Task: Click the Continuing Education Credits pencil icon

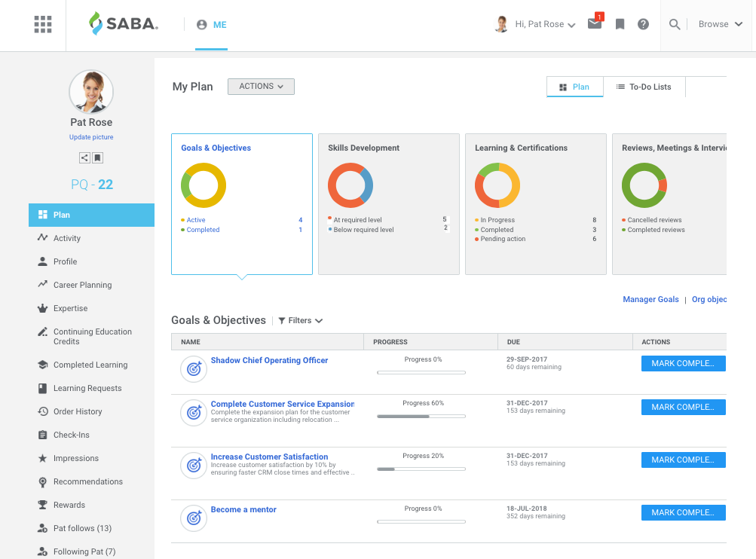Action: click(43, 331)
